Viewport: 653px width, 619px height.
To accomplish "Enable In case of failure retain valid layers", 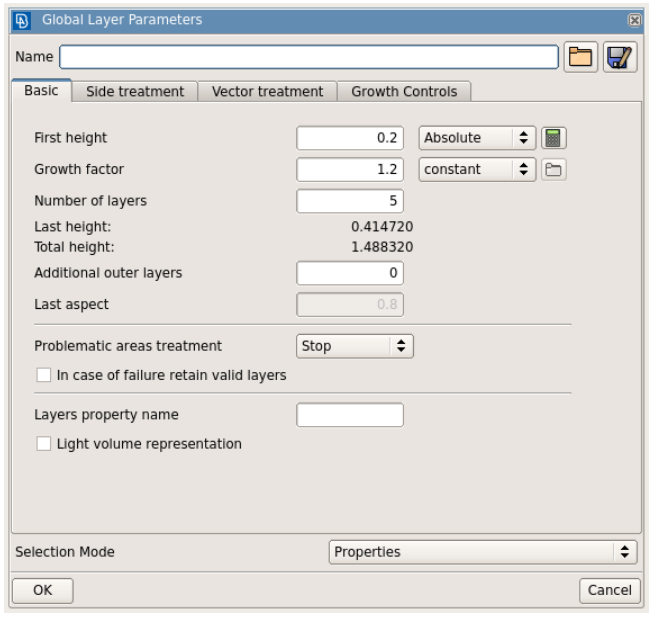I will point(43,376).
